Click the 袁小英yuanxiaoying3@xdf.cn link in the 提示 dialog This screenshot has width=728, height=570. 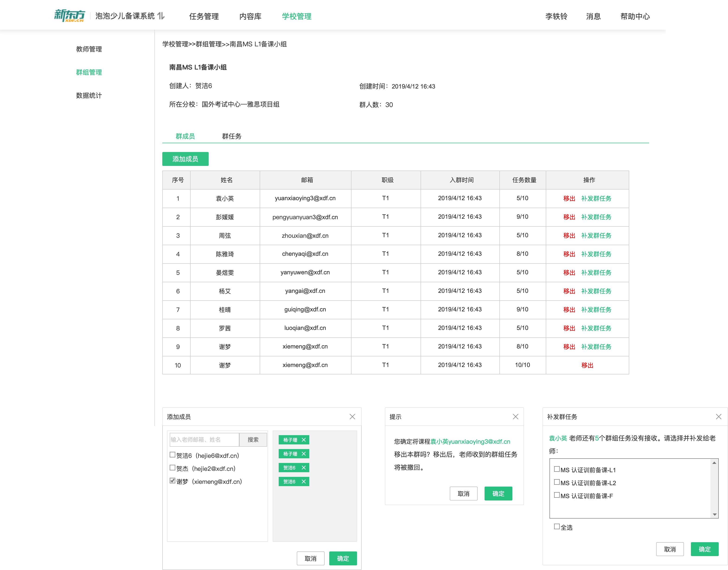pyautogui.click(x=470, y=441)
